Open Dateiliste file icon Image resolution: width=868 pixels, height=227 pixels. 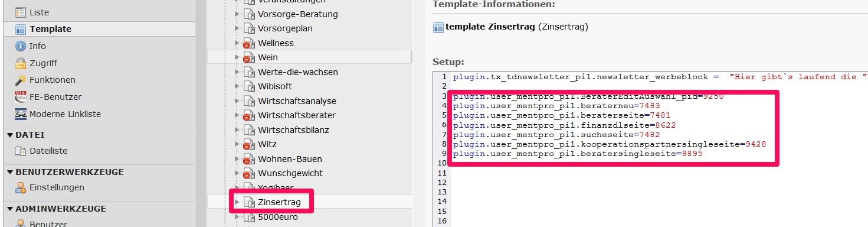tap(20, 151)
